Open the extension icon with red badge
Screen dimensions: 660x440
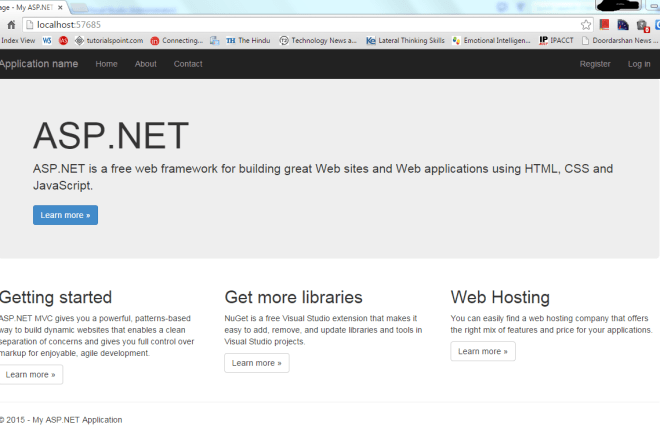643,26
